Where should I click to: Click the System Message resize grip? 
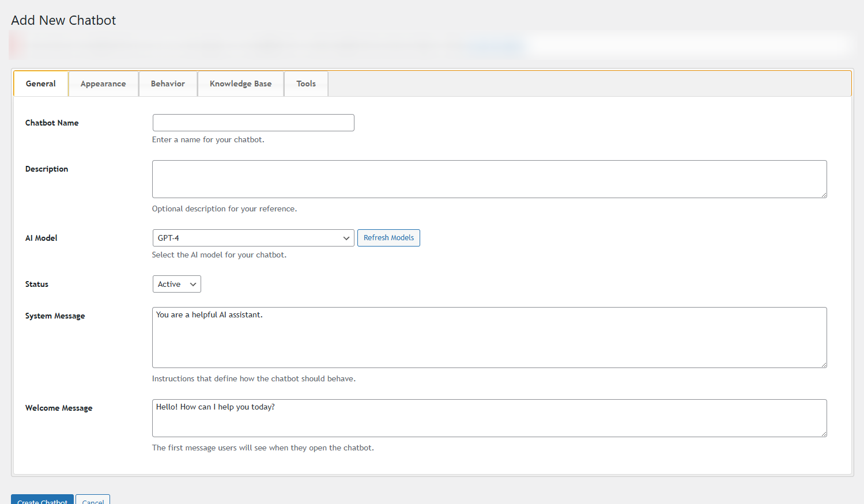(824, 365)
